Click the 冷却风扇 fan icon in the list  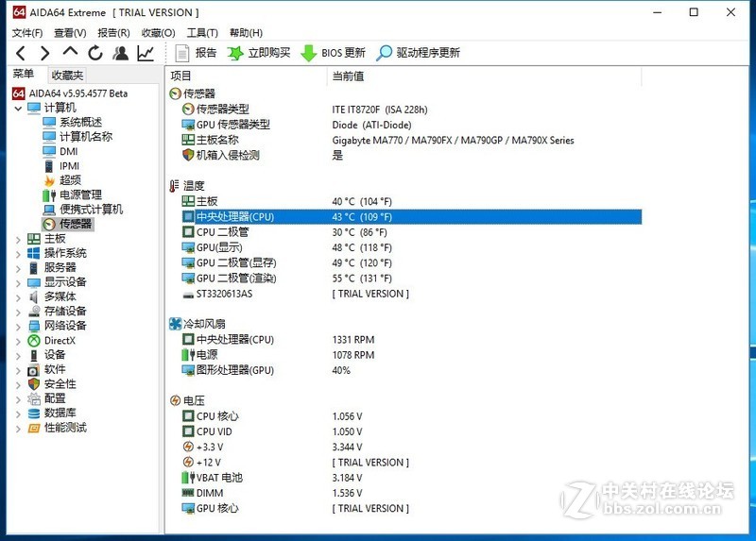175,324
